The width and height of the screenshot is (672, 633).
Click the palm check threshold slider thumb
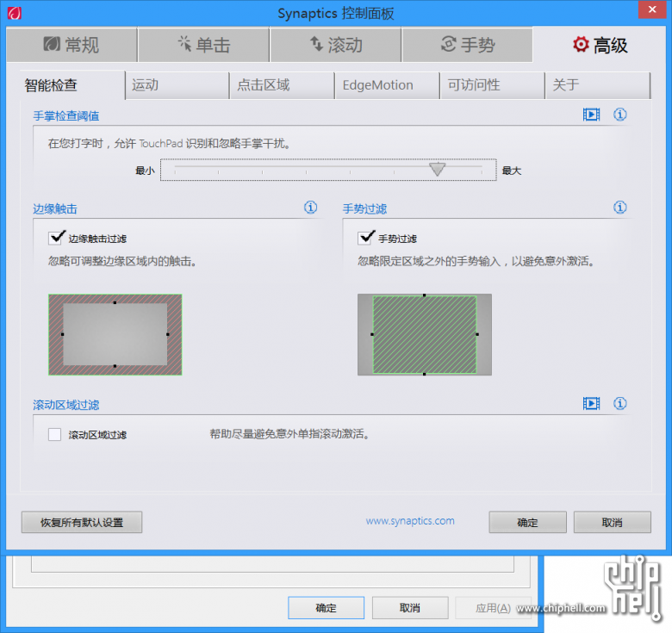437,169
